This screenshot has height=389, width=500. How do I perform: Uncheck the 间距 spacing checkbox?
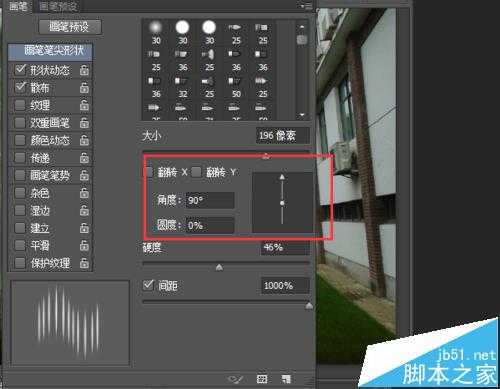pyautogui.click(x=148, y=285)
